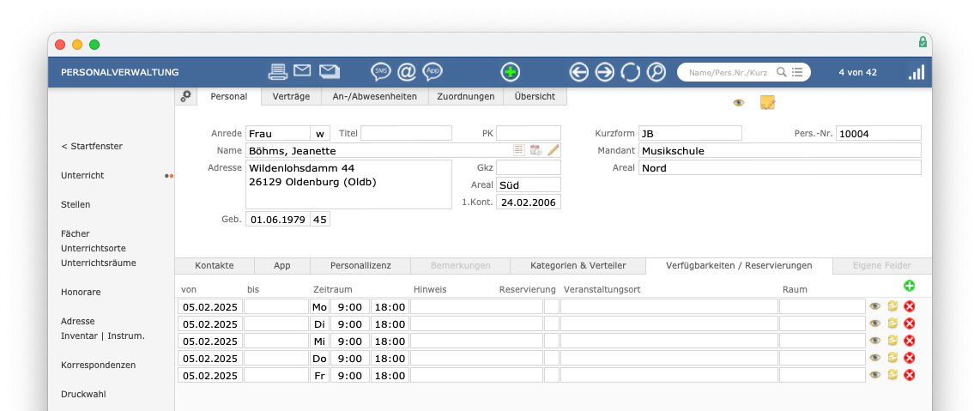The height and width of the screenshot is (411, 980).
Task: Add new record with green plus toolbar icon
Action: (x=511, y=72)
